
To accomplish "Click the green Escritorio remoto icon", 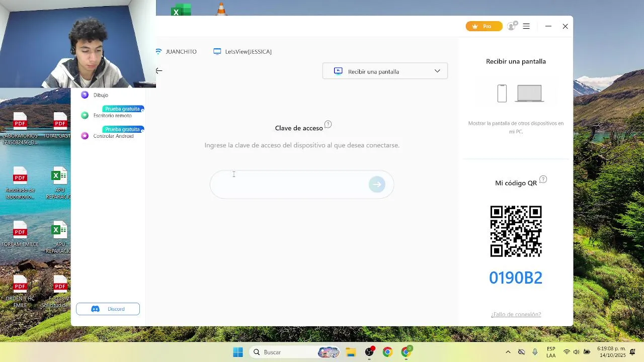I will (85, 116).
